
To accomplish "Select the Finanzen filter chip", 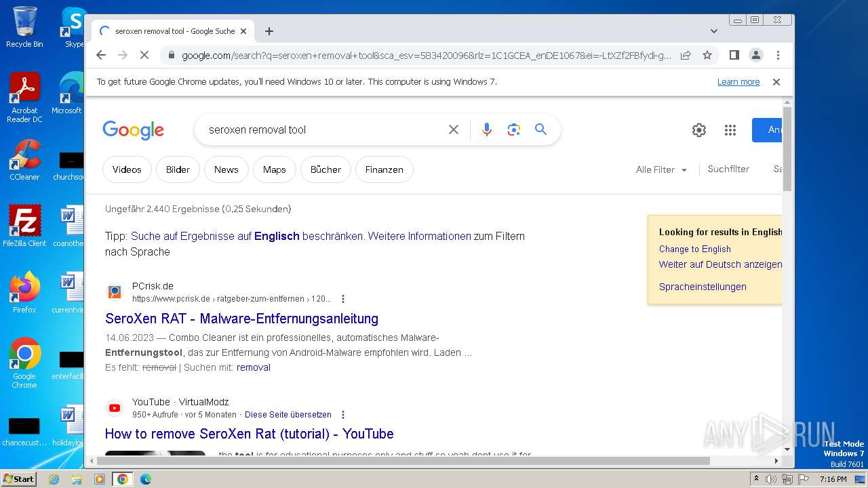I will tap(384, 169).
